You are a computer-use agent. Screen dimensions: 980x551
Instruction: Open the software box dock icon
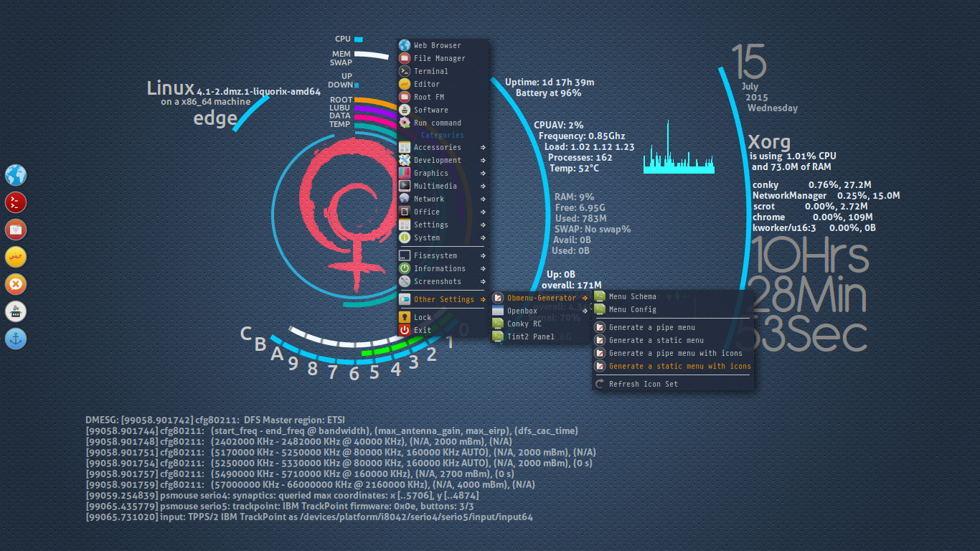coord(16,311)
